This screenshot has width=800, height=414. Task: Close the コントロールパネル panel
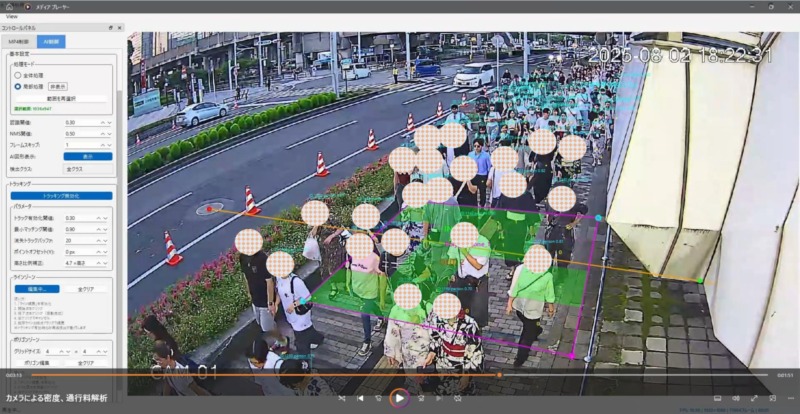click(x=119, y=28)
